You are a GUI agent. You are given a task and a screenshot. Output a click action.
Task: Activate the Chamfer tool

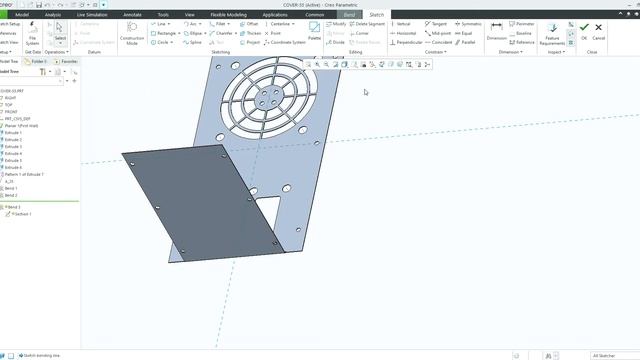[x=221, y=33]
